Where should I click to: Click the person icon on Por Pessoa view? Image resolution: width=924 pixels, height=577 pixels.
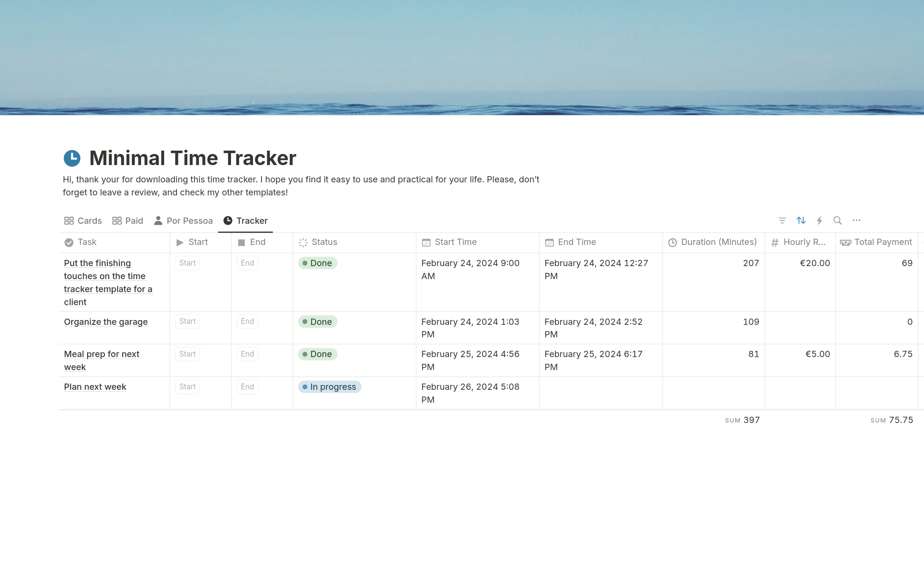tap(158, 220)
